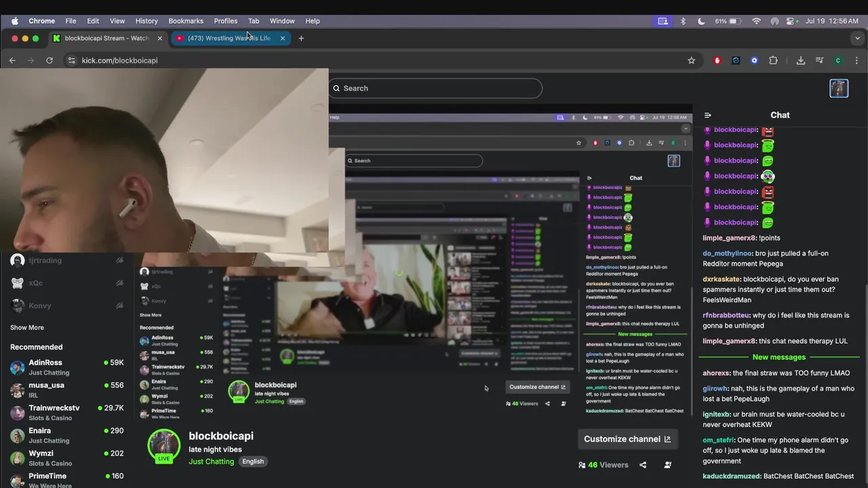This screenshot has height=488, width=868.
Task: Click the Bluetooth icon in menu bar
Action: (683, 21)
